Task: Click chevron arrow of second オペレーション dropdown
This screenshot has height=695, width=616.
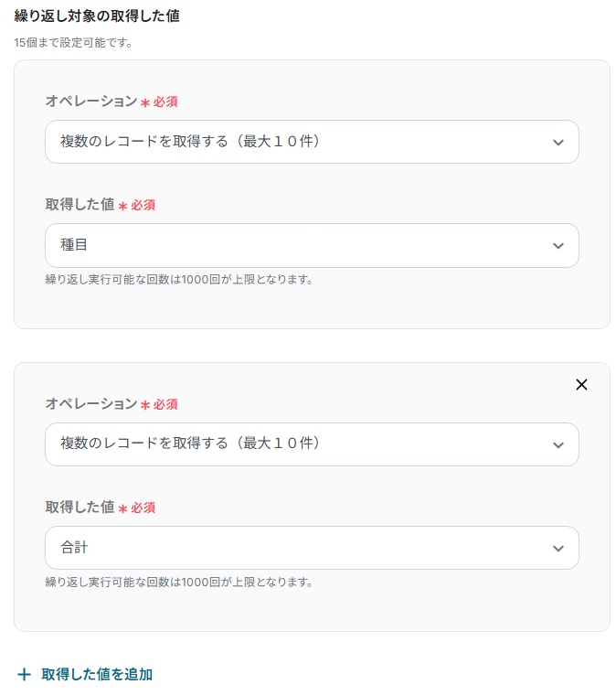Action: 558,445
